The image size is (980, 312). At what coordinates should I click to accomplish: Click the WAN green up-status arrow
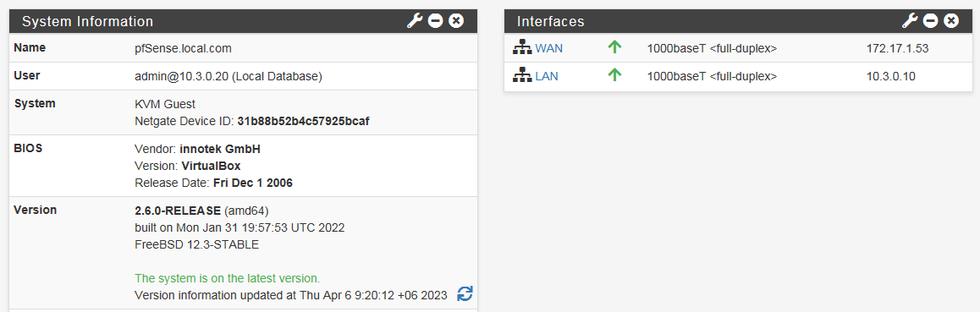coord(614,47)
